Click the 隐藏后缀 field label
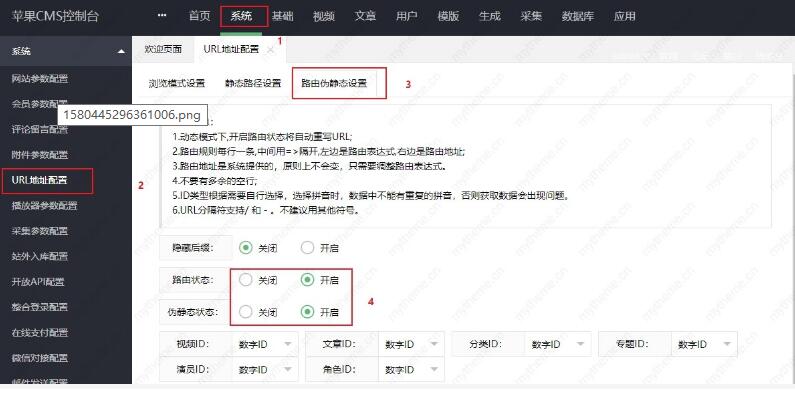Screen dimensions: 795x398 [193, 248]
